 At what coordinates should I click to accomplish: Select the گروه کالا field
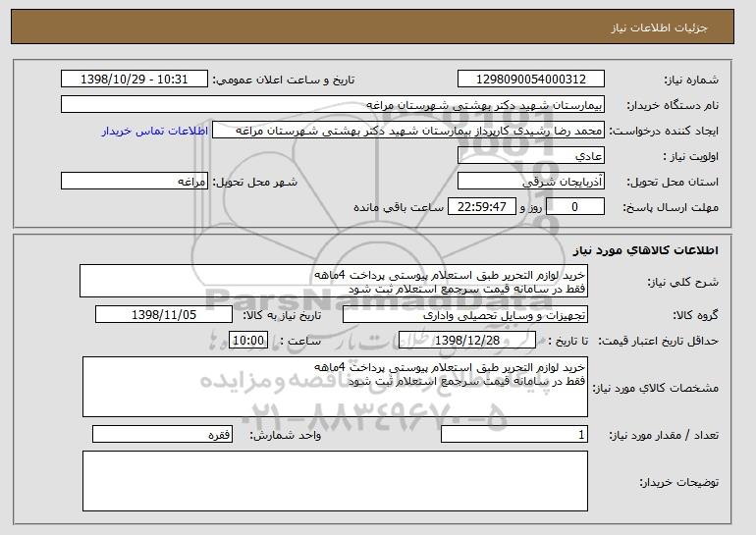pyautogui.click(x=465, y=315)
